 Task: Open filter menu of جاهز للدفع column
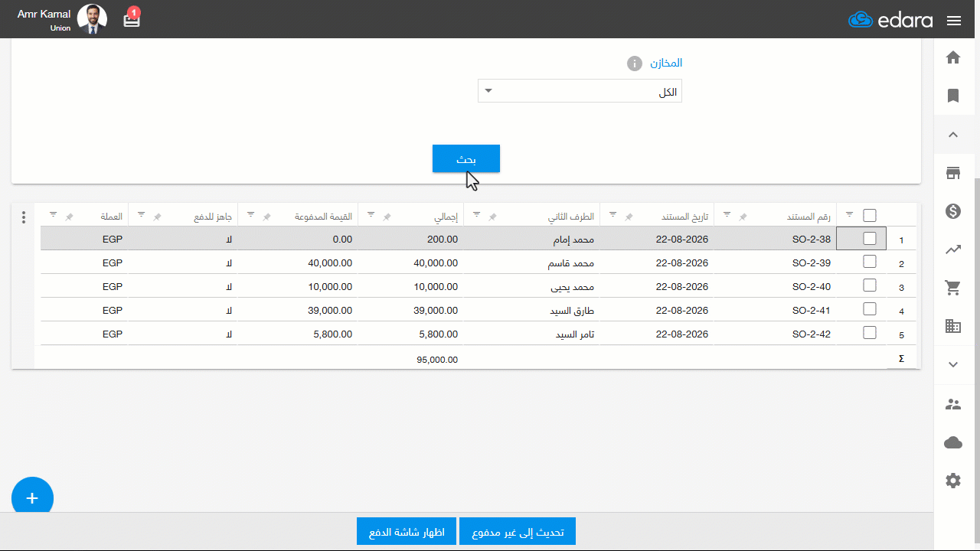pos(142,214)
